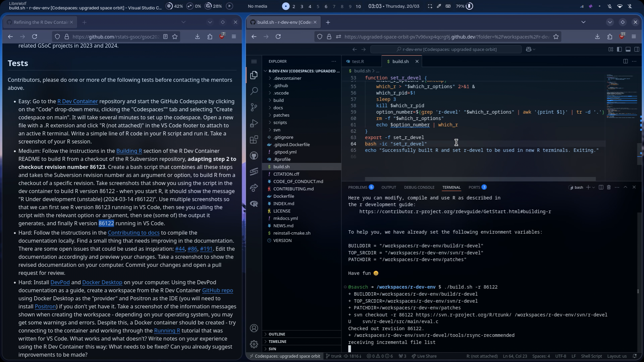The height and width of the screenshot is (362, 644).
Task: Open Source Control view in activity bar
Action: tap(254, 107)
